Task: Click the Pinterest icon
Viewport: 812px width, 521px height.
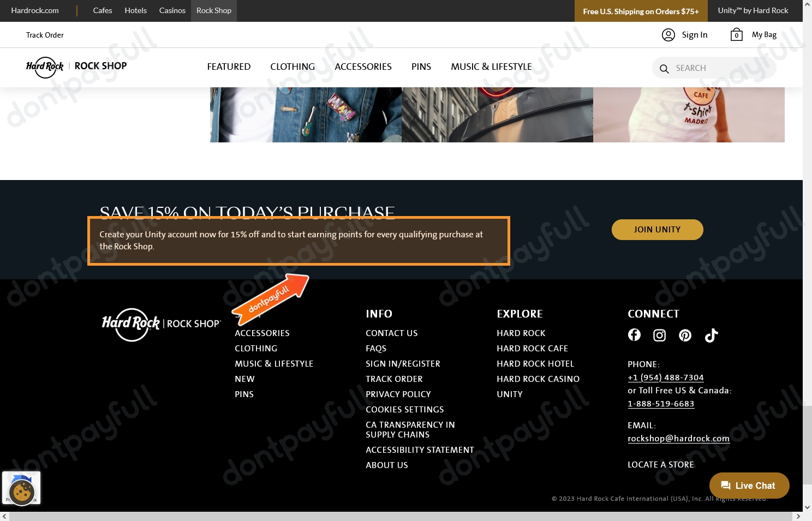Action: (685, 335)
